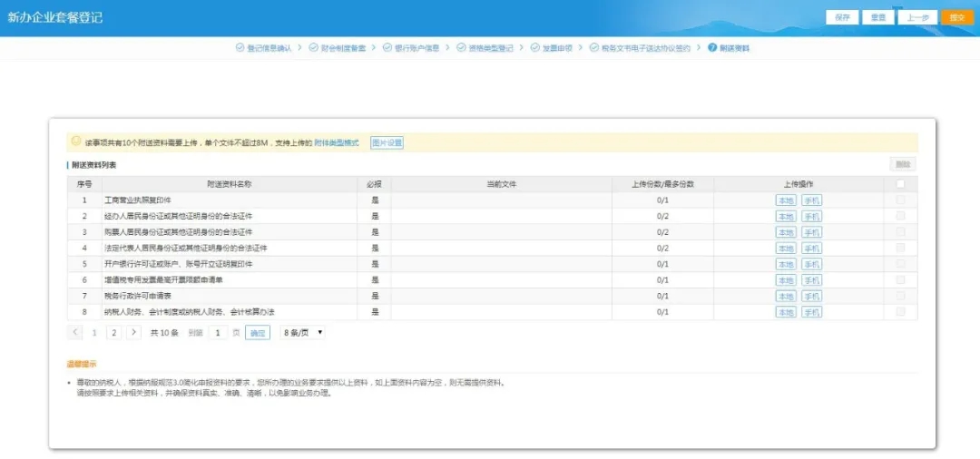
Task: Submit with the orange 提交 button
Action: (957, 17)
